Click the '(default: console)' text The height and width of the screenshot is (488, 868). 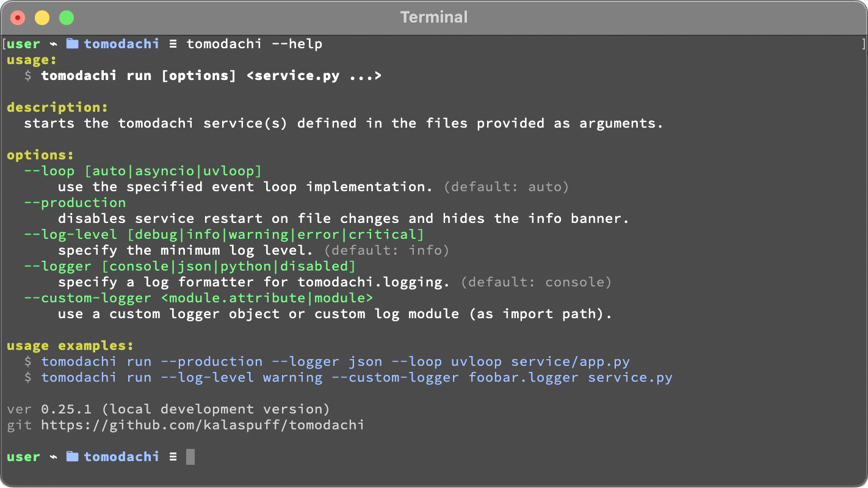pyautogui.click(x=537, y=282)
